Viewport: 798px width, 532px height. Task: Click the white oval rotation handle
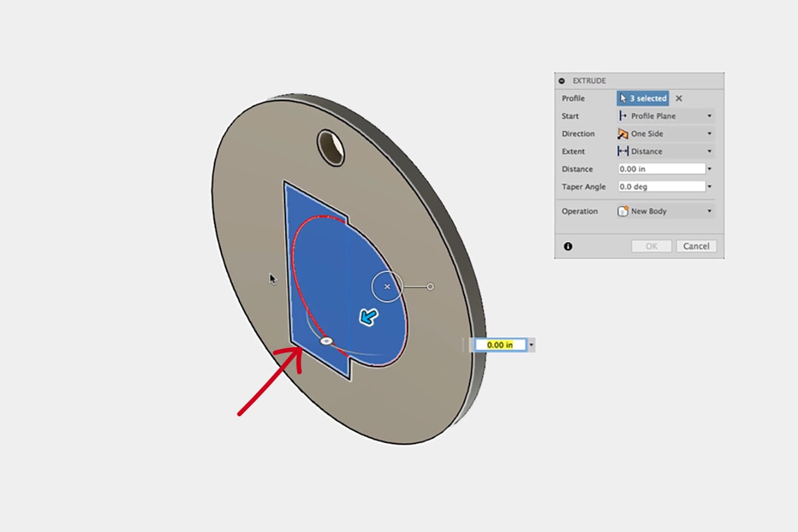coord(326,340)
